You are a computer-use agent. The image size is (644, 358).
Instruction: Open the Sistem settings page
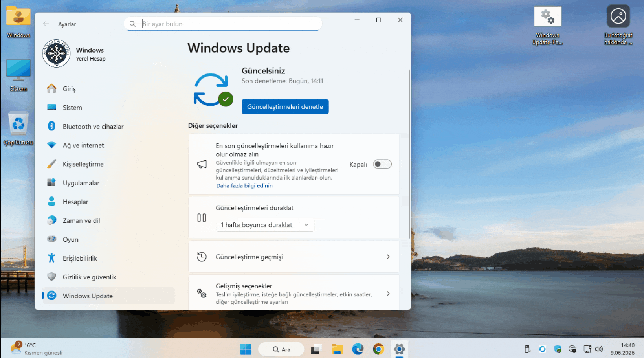point(108,107)
